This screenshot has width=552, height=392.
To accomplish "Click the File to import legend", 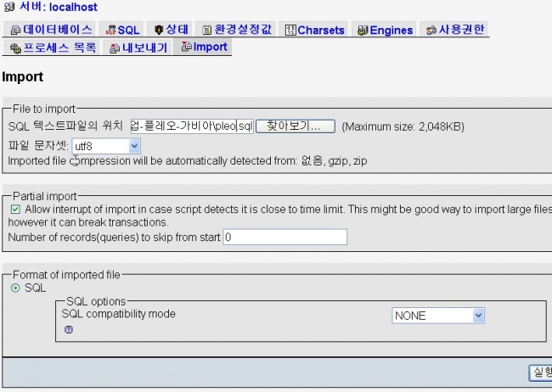I will (44, 109).
